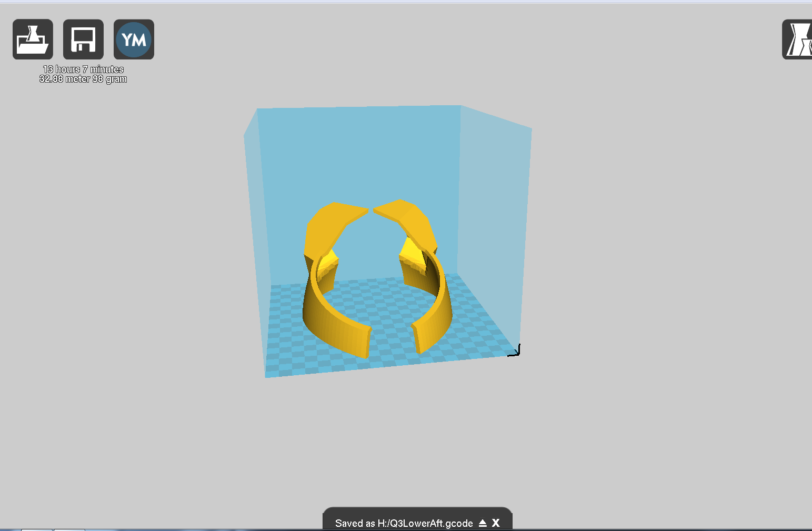812x531 pixels.
Task: Click the floppy disk Save toolpath icon
Action: point(83,39)
